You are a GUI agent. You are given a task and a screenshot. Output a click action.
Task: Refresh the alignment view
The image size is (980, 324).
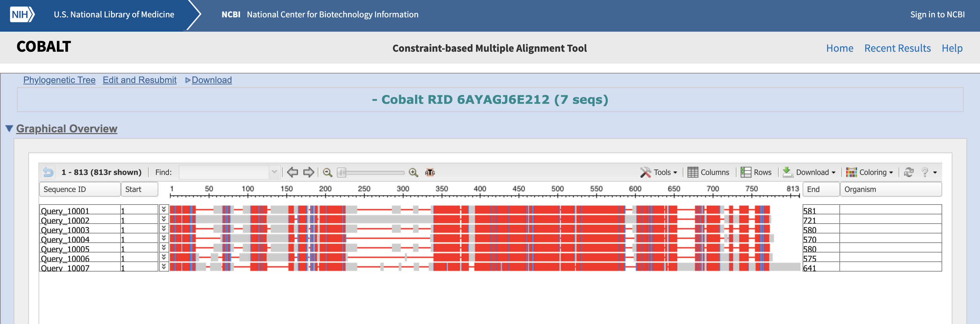(908, 172)
